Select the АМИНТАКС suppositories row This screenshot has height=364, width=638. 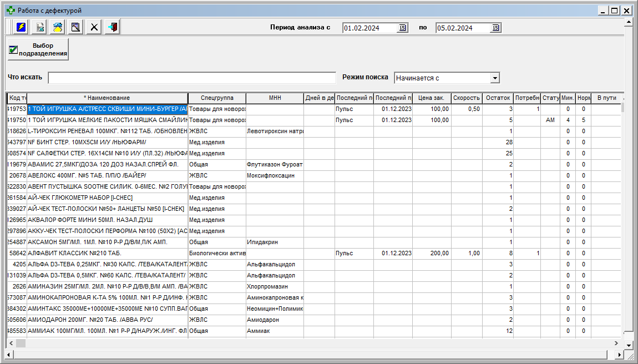coord(314,309)
